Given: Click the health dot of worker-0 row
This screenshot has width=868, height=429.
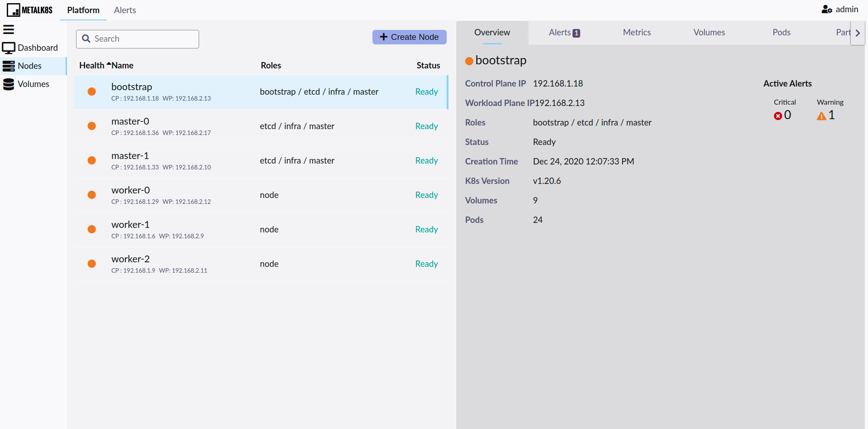Looking at the screenshot, I should click(92, 195).
